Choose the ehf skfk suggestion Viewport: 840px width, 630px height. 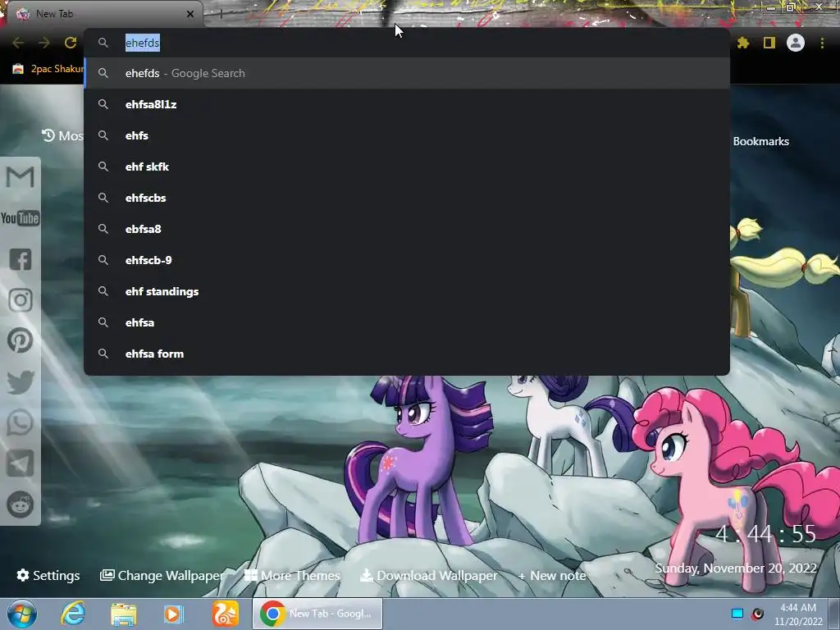tap(407, 167)
